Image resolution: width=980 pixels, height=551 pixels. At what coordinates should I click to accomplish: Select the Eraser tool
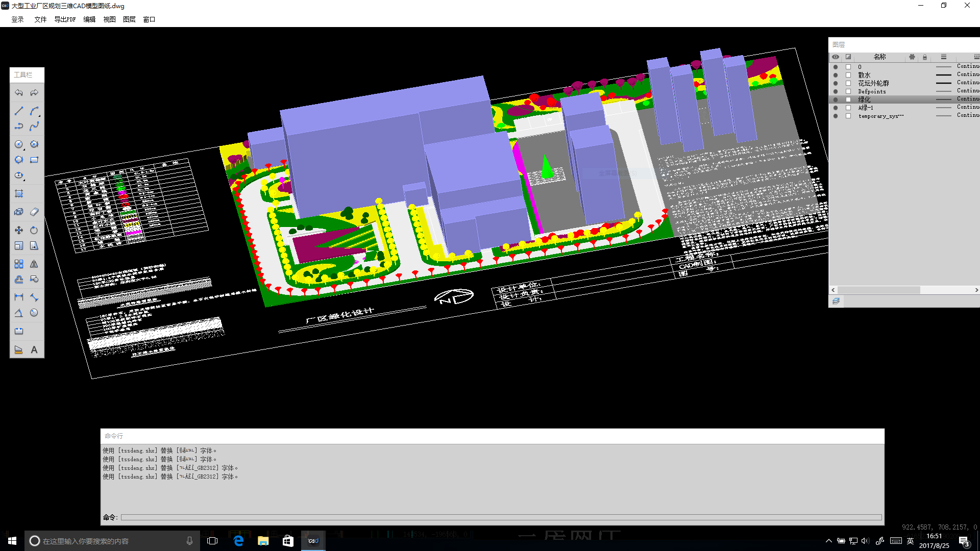click(34, 212)
